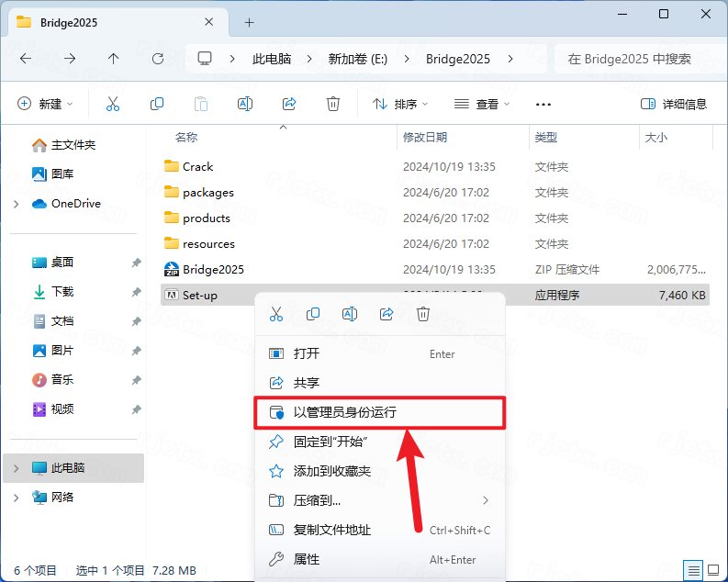Refresh the current folder view
728x582 pixels.
(x=158, y=59)
